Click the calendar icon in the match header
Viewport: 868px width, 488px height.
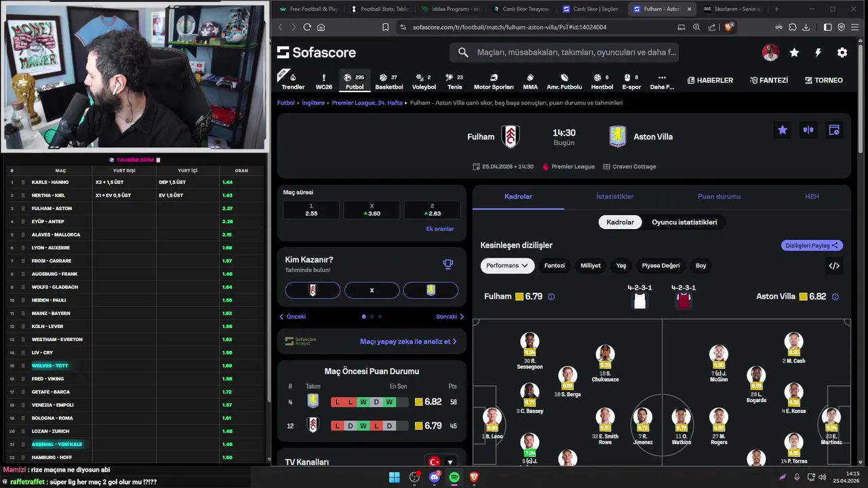834,130
